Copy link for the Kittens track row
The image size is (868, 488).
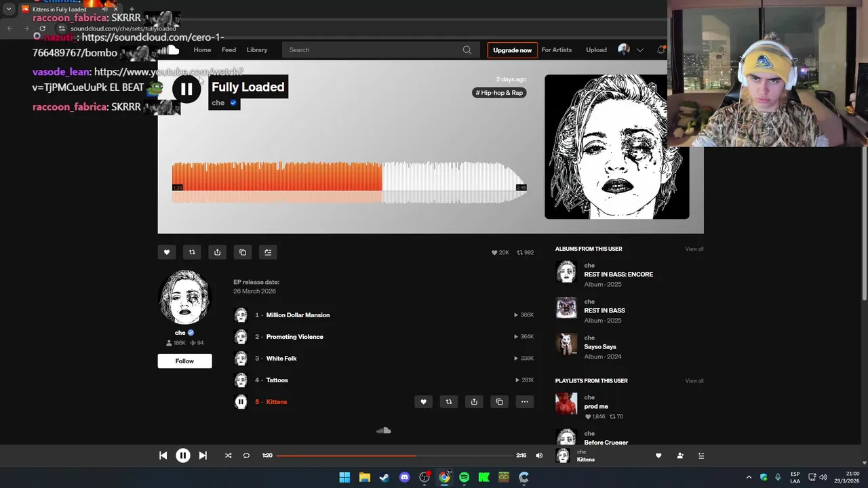[x=499, y=402]
